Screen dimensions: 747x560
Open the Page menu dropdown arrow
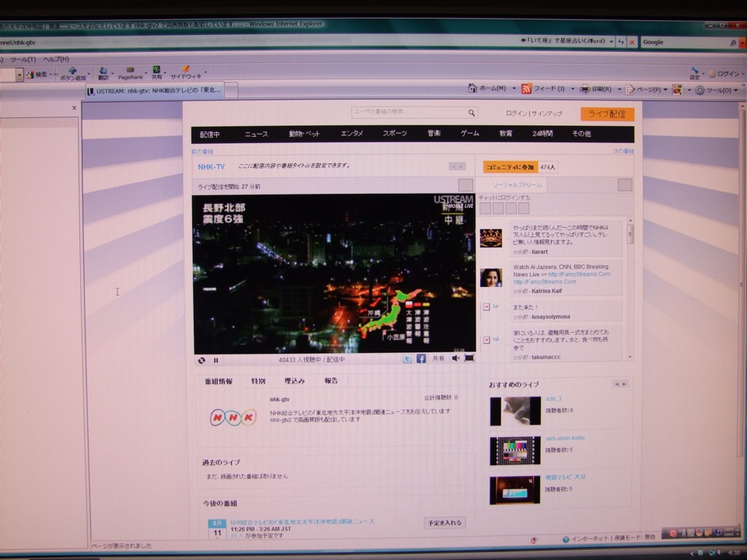point(665,90)
